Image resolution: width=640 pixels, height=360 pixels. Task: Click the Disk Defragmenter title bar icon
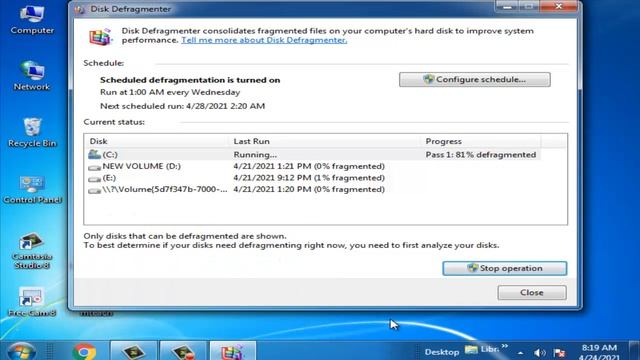pyautogui.click(x=80, y=9)
